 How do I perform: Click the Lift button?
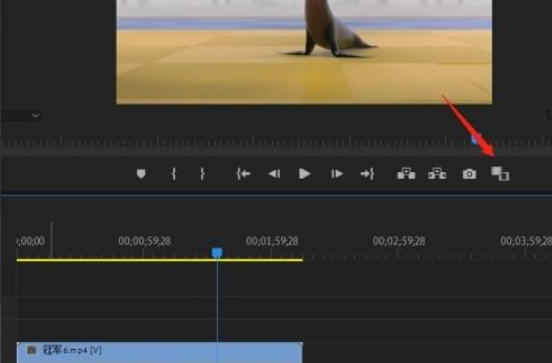tap(406, 174)
